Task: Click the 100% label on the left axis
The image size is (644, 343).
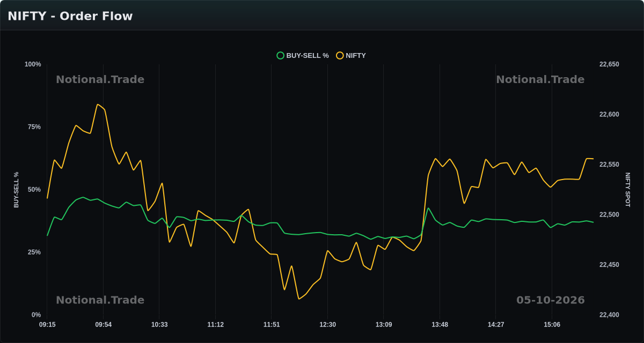Action: pyautogui.click(x=33, y=64)
